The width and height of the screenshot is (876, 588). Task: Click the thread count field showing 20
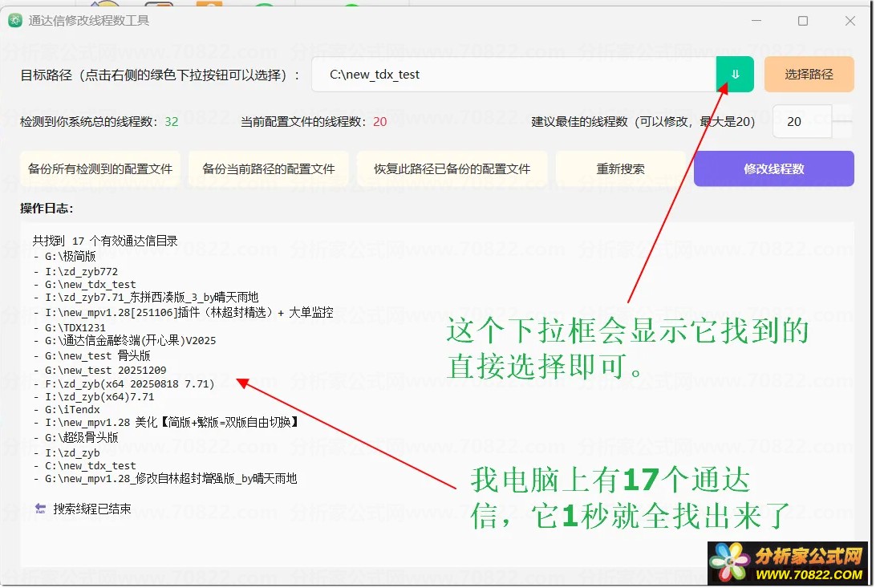point(801,121)
